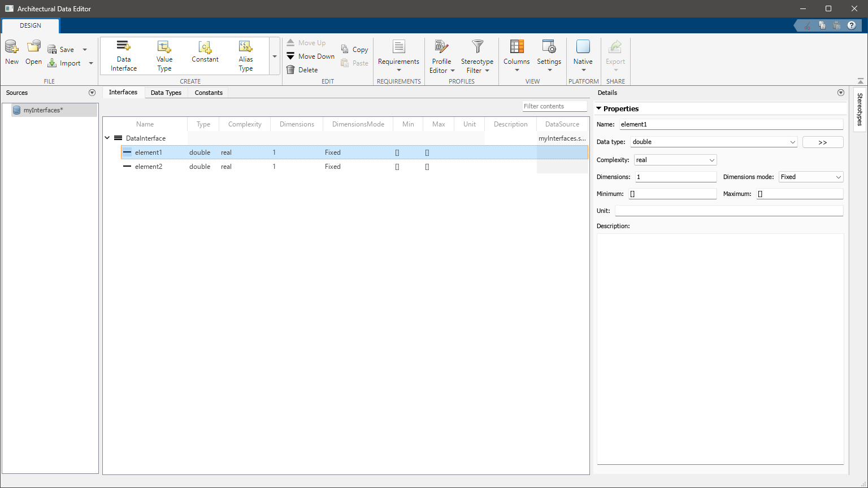Click the New file icon
Image resolution: width=868 pixels, height=488 pixels.
click(x=12, y=46)
